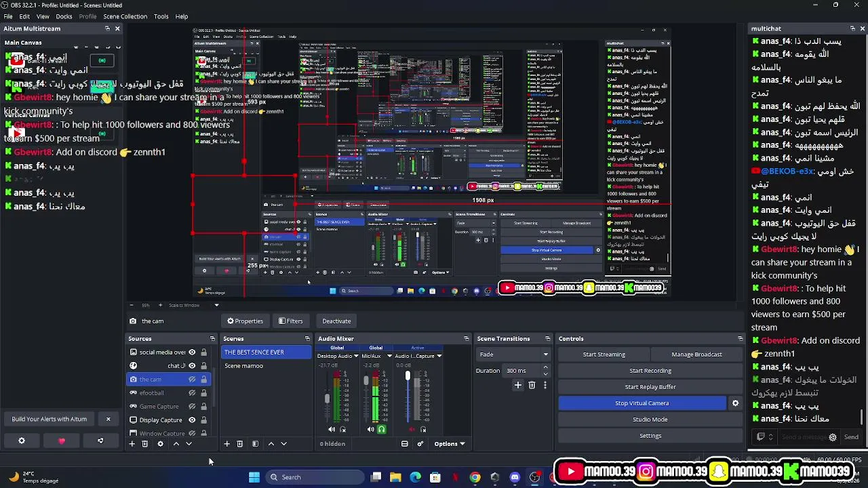Open source properties gear in Sources toolbar
868x488 pixels.
click(x=160, y=444)
